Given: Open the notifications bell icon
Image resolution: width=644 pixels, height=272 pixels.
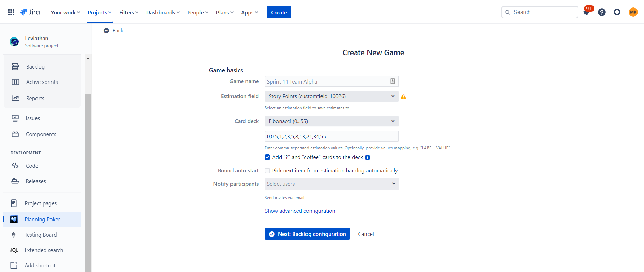Looking at the screenshot, I should (x=586, y=13).
